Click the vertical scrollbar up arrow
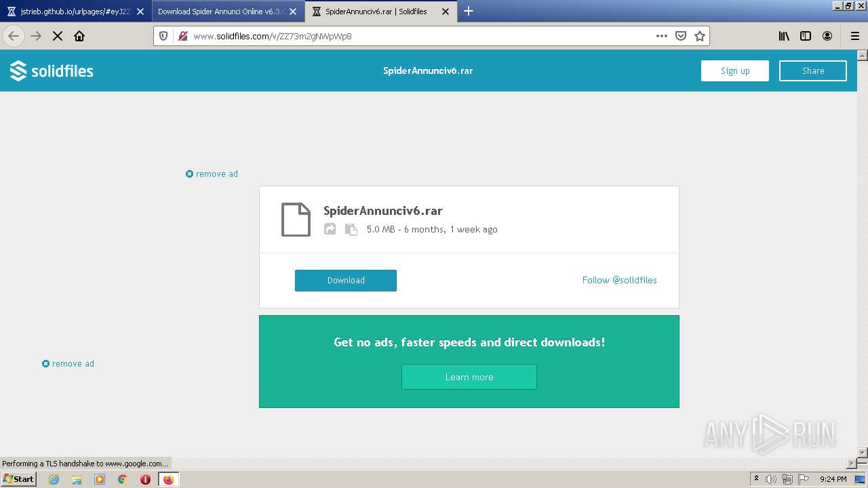The image size is (868, 488). point(863,55)
